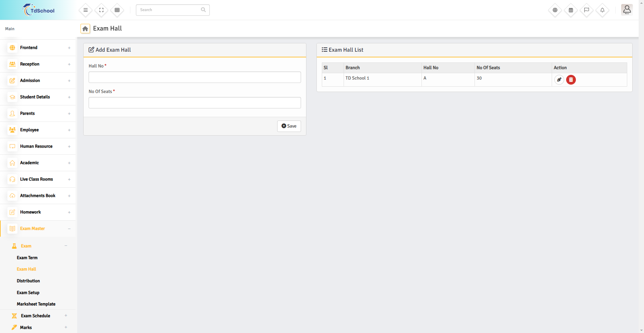The width and height of the screenshot is (644, 333).
Task: Open the Exam Term menu item
Action: pos(27,258)
